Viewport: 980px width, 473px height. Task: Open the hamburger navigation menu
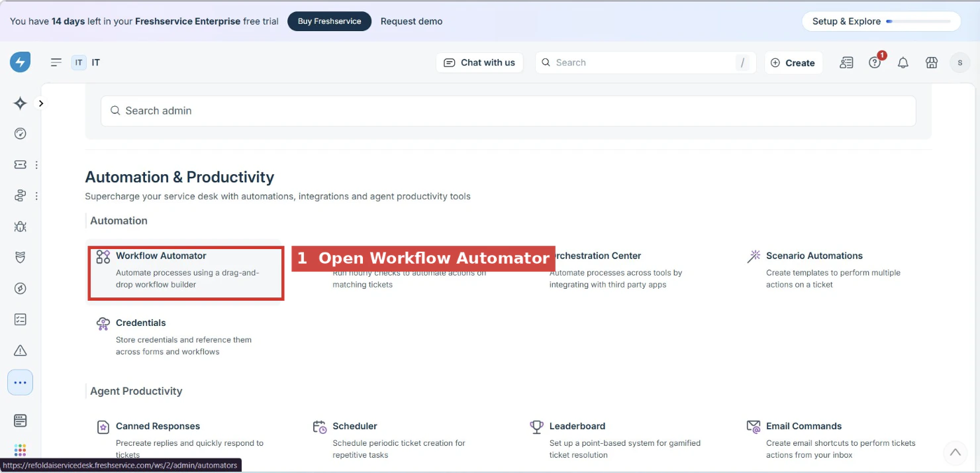point(56,62)
